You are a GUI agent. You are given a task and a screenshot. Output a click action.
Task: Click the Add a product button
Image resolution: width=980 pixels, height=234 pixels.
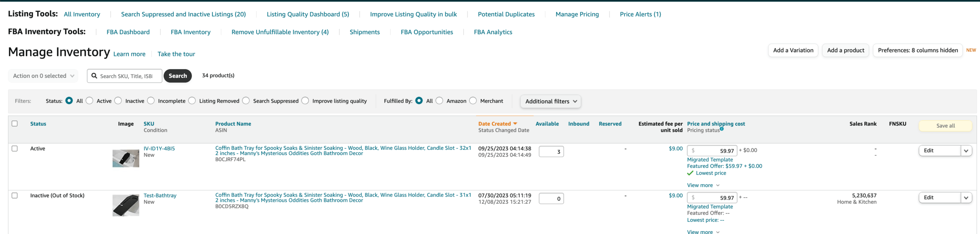pos(846,50)
